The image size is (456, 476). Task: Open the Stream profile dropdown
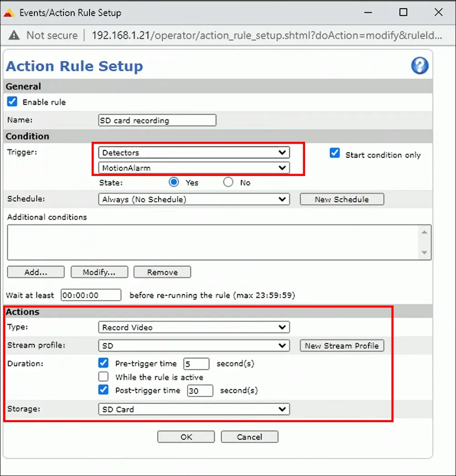point(194,345)
